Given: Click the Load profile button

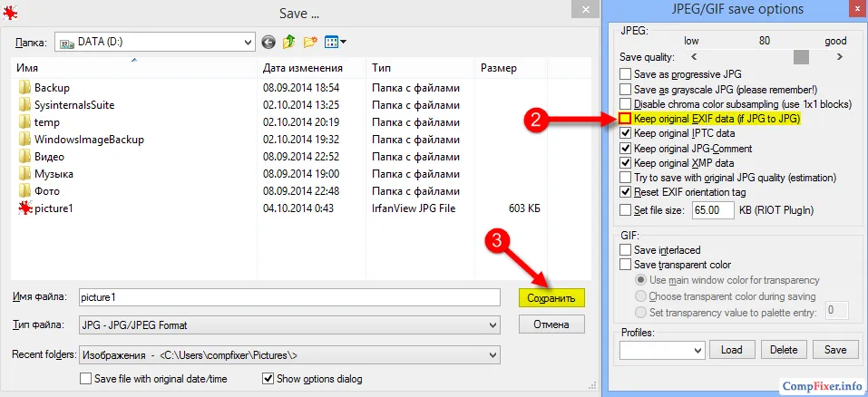Looking at the screenshot, I should click(x=731, y=350).
